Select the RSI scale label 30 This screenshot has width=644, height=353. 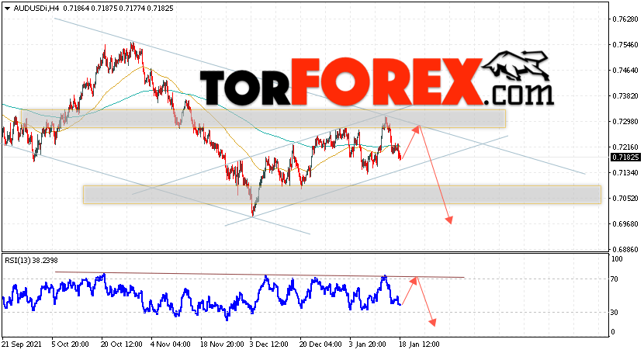pos(615,313)
